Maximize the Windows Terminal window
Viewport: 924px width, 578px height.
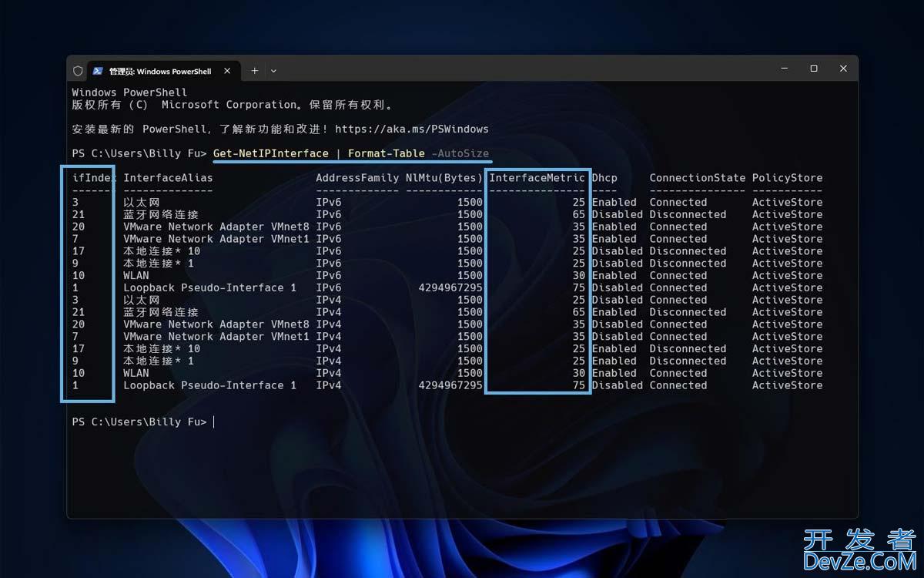click(x=814, y=69)
